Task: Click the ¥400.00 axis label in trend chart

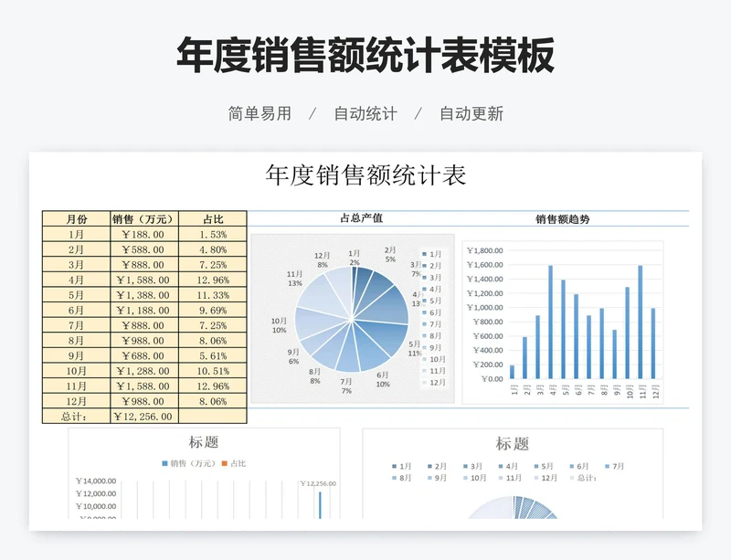Action: (488, 350)
